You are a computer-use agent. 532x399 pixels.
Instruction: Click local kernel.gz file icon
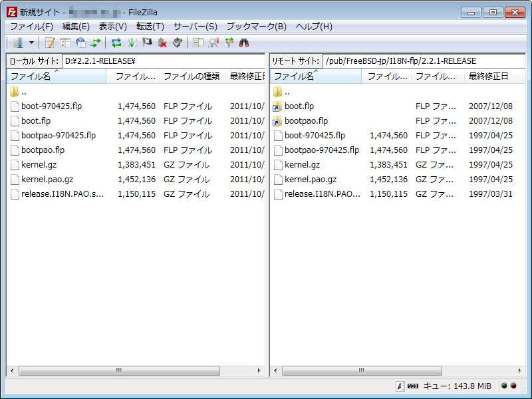click(15, 164)
